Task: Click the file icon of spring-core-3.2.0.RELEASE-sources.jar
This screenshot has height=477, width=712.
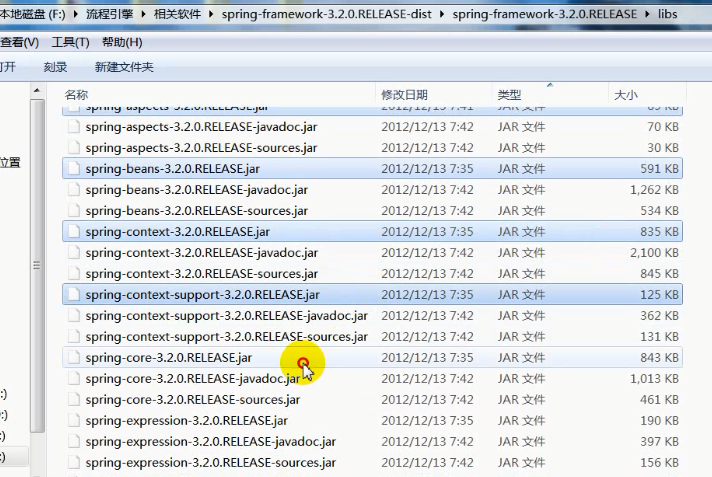Action: pos(74,399)
